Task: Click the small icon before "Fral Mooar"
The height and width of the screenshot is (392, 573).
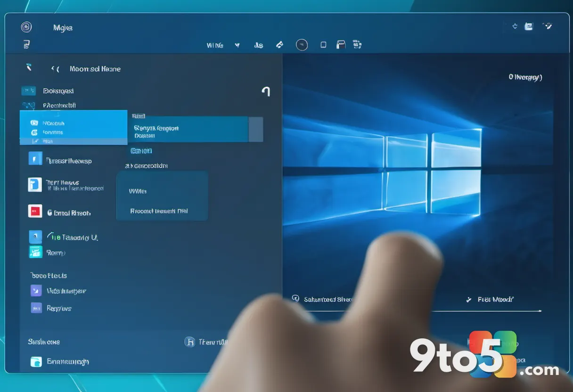Action: pos(469,299)
